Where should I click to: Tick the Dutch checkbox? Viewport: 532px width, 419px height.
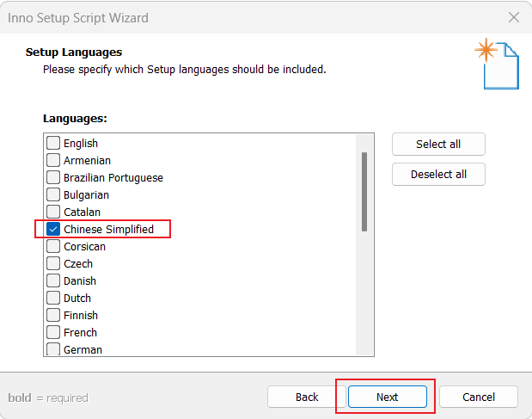point(53,299)
